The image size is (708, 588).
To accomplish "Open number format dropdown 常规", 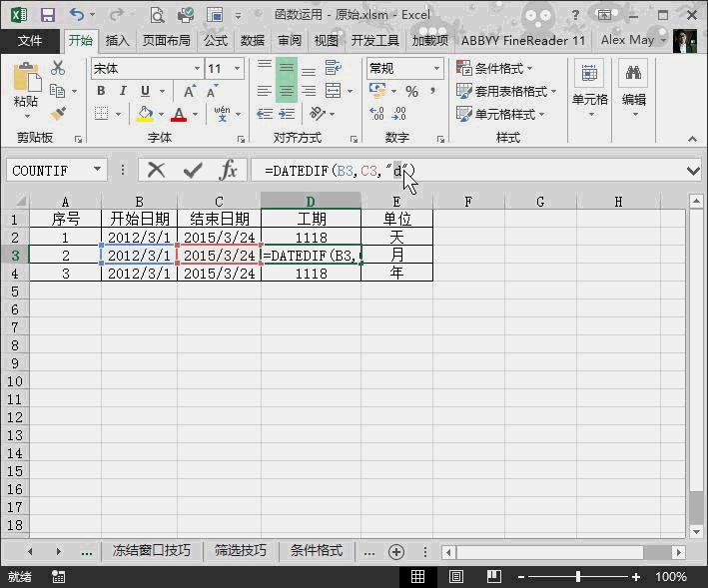I will [436, 69].
